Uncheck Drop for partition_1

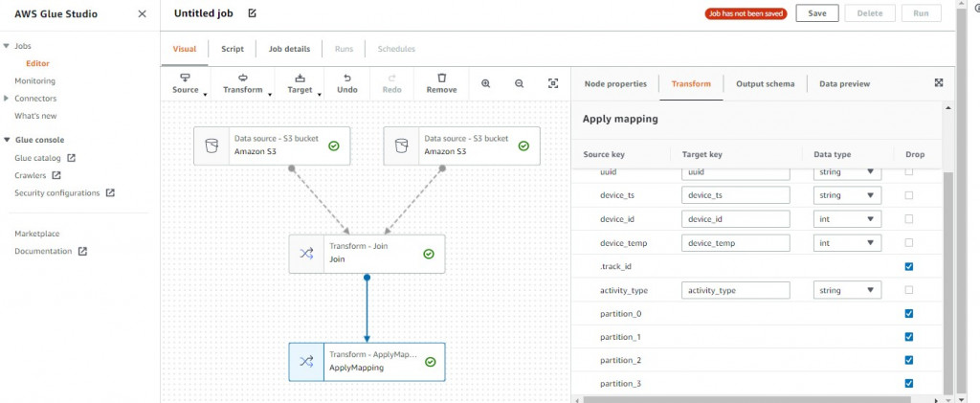point(909,337)
